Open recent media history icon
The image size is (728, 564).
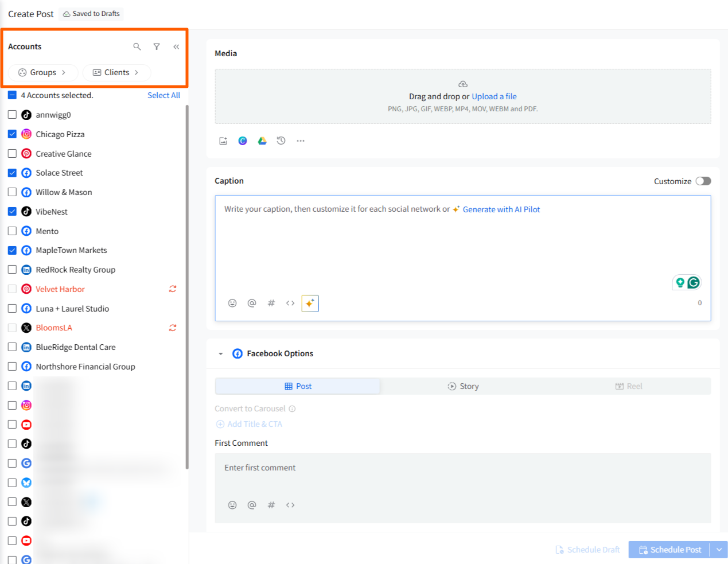(x=281, y=141)
